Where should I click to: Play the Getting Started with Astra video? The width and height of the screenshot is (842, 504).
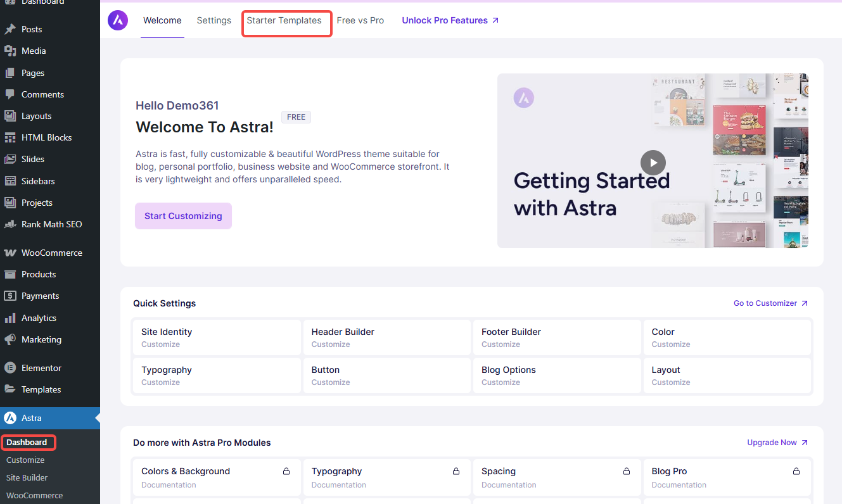pyautogui.click(x=653, y=163)
